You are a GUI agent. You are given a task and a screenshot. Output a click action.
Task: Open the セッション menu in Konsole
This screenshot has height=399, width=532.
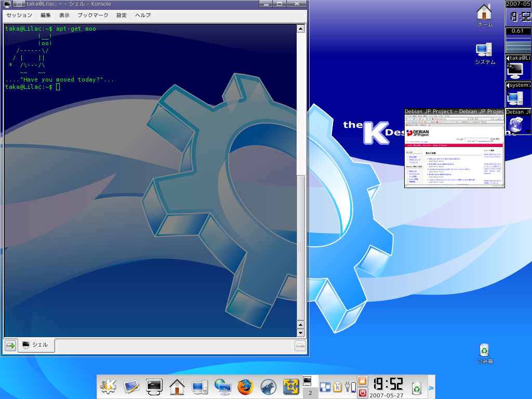(19, 15)
